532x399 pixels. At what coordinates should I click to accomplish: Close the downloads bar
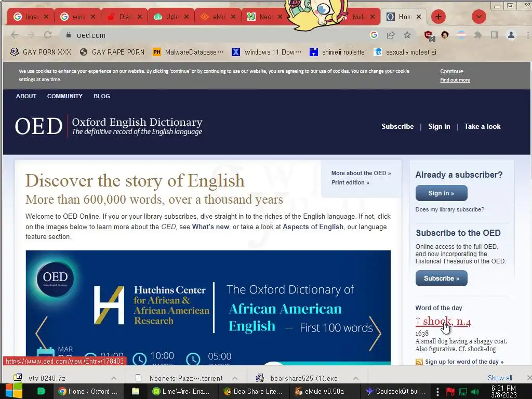point(529,378)
